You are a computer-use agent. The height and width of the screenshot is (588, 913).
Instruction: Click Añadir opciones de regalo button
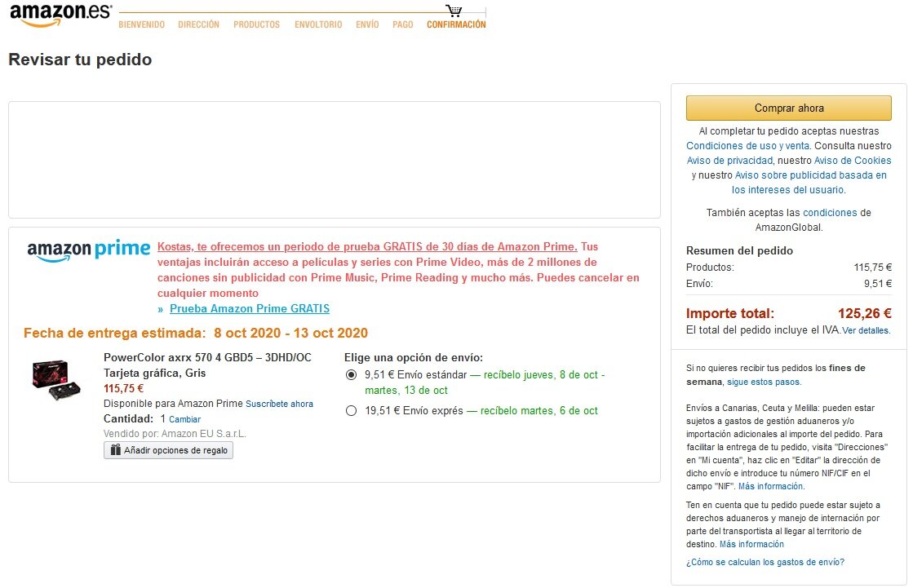point(168,450)
